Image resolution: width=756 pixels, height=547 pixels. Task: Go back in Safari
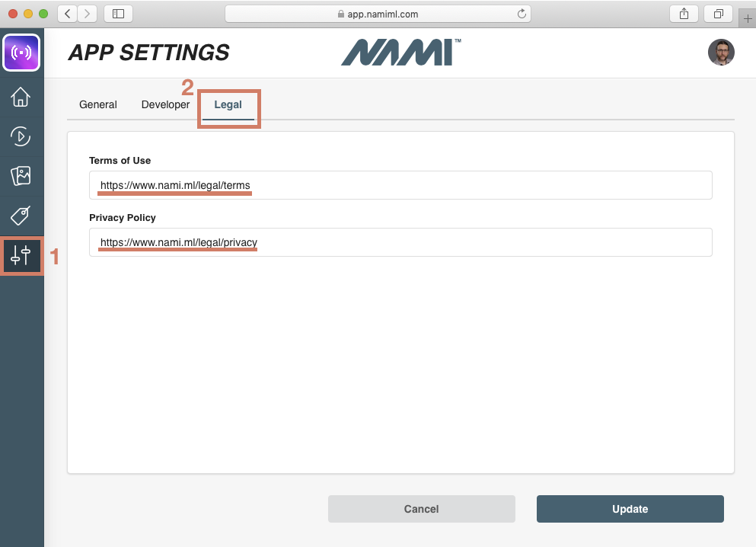point(68,14)
